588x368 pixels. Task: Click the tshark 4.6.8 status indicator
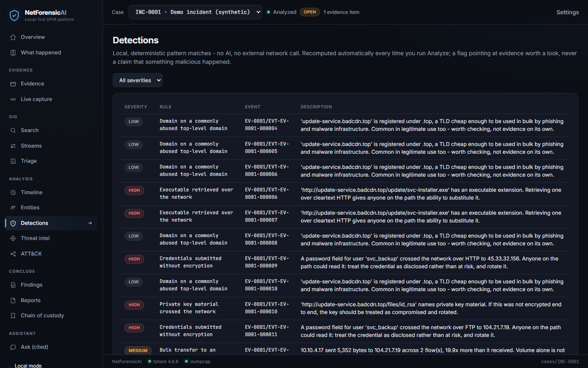tap(163, 361)
